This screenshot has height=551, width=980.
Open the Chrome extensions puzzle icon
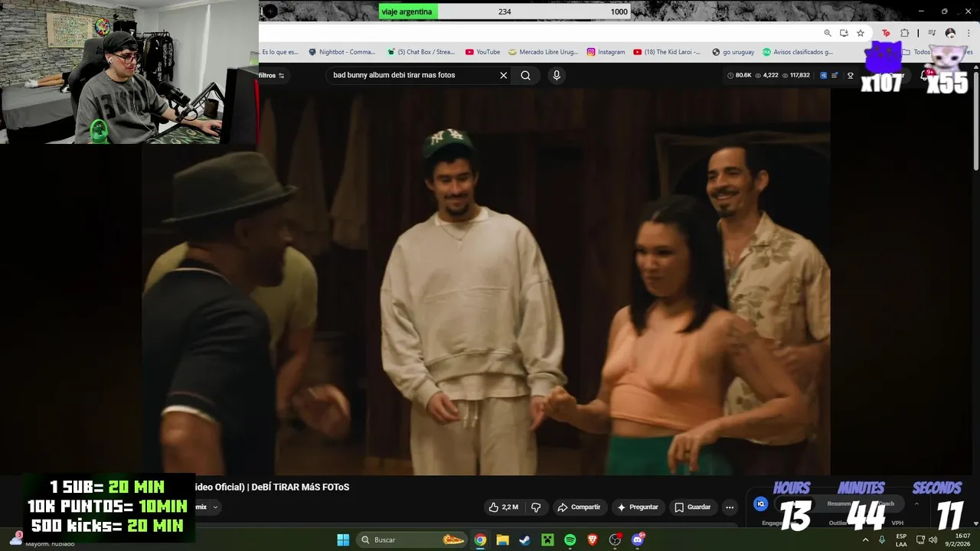tap(904, 33)
